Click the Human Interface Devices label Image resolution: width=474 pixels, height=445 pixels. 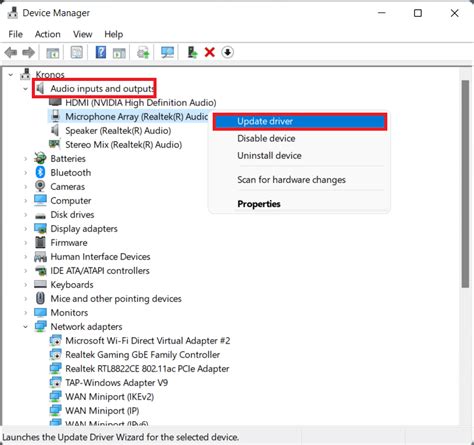[100, 256]
